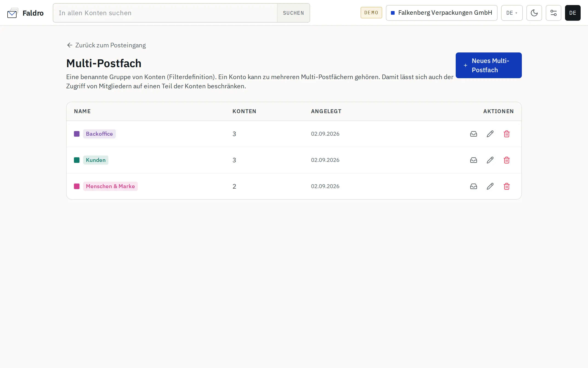
Task: Click the Faldro envelope logo
Action: point(13,13)
